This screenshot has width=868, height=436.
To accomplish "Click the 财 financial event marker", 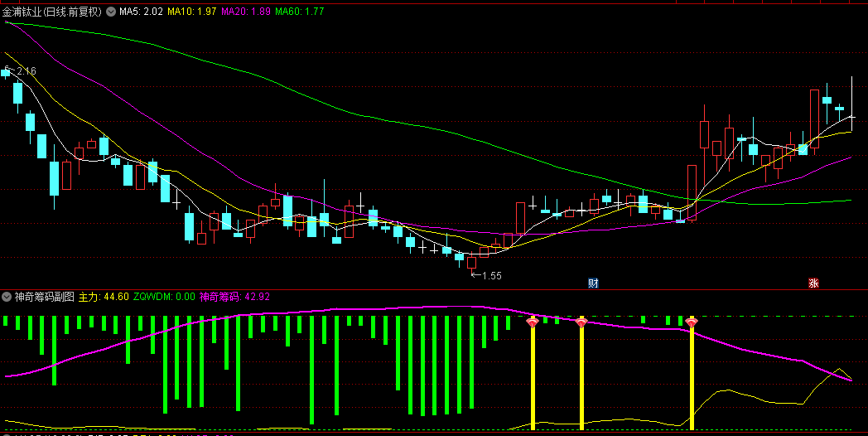I will [593, 283].
